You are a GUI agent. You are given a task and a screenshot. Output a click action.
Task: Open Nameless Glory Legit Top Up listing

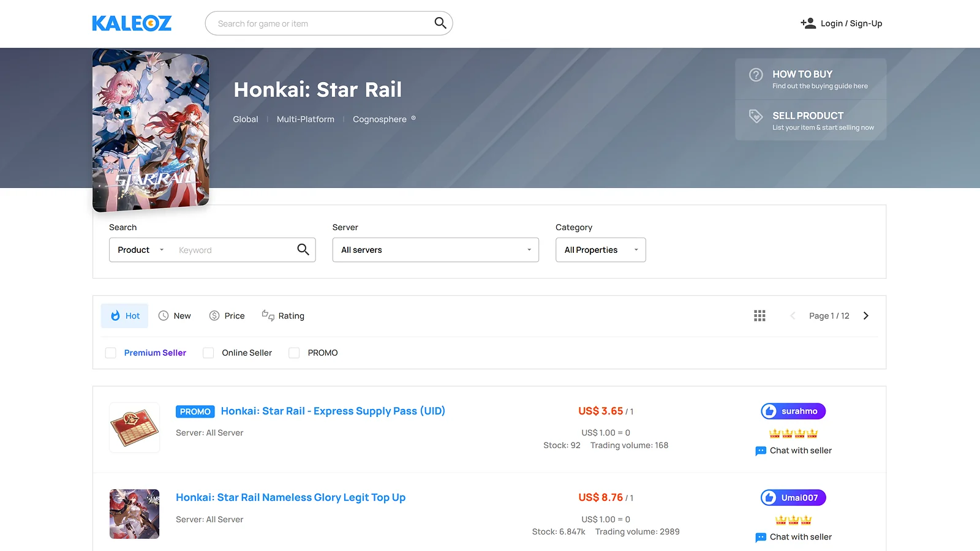click(x=290, y=498)
